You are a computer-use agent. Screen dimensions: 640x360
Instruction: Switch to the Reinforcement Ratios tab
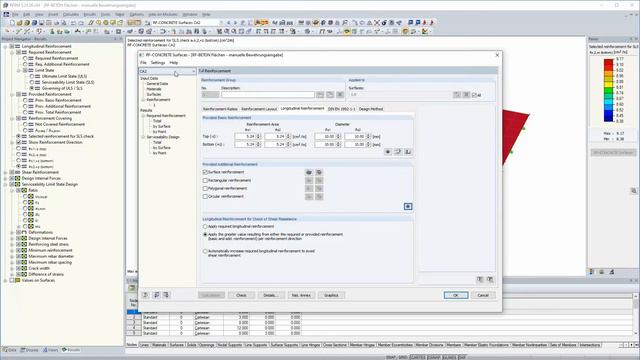point(220,109)
